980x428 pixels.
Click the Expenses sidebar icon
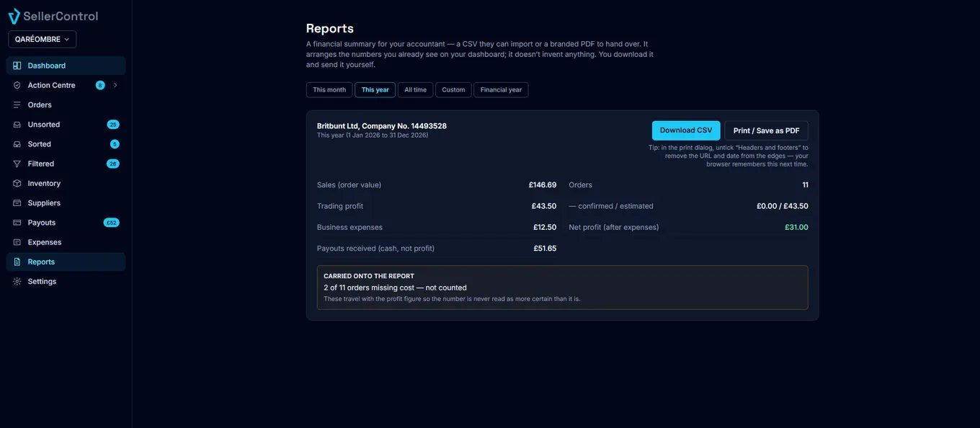pos(17,242)
